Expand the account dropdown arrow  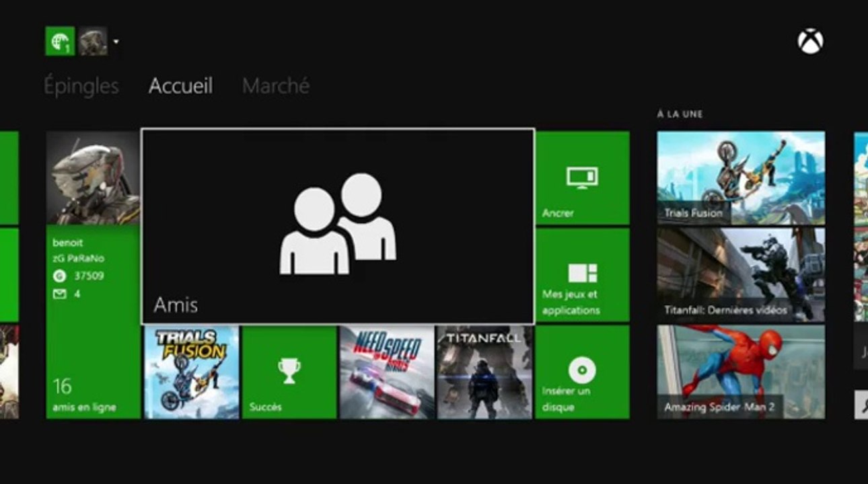point(116,42)
